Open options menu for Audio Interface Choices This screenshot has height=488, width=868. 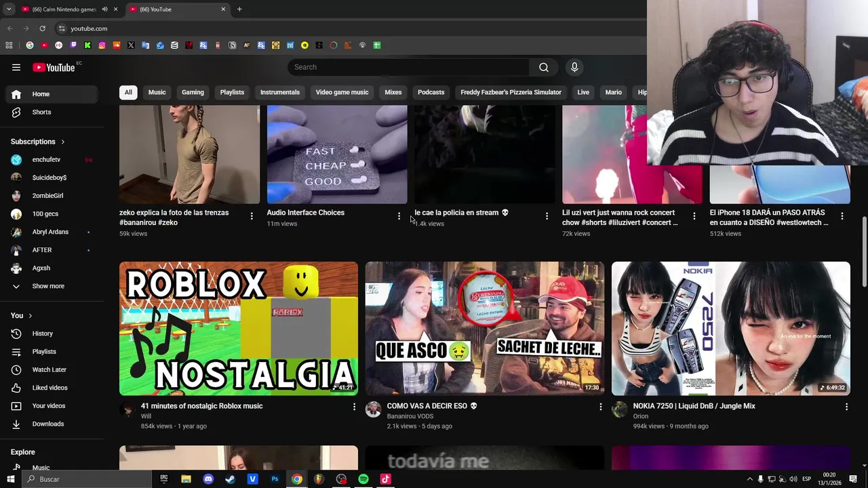[399, 216]
